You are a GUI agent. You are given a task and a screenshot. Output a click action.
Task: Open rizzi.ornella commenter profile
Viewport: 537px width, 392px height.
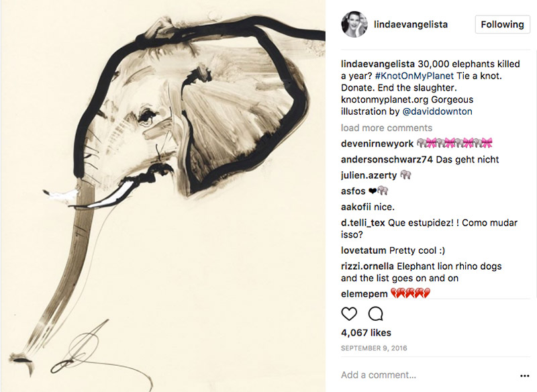tap(367, 266)
